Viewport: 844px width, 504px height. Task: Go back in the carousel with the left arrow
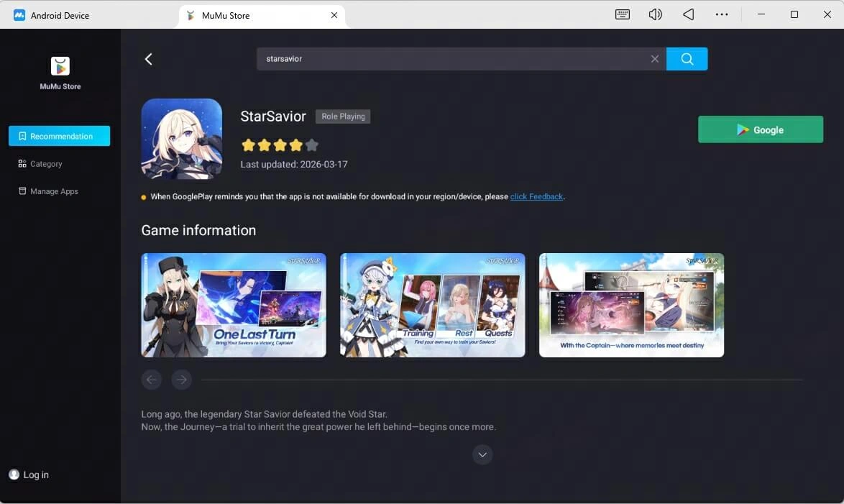151,379
